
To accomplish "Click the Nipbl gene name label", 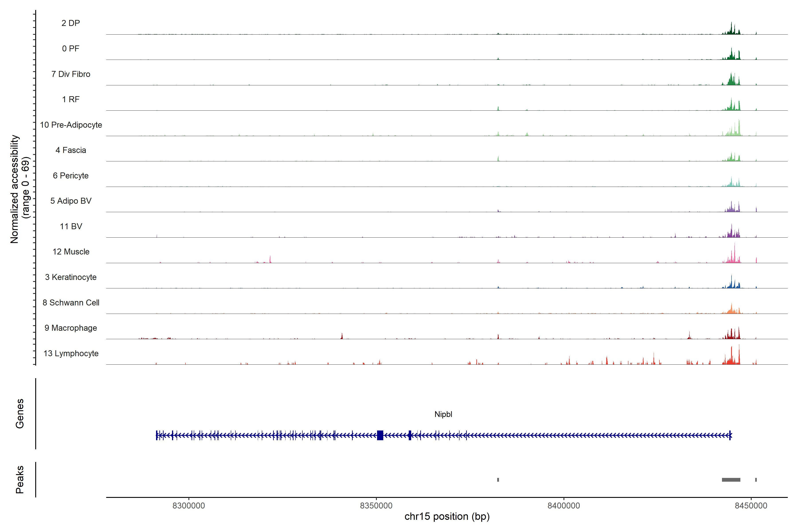I will (x=443, y=414).
